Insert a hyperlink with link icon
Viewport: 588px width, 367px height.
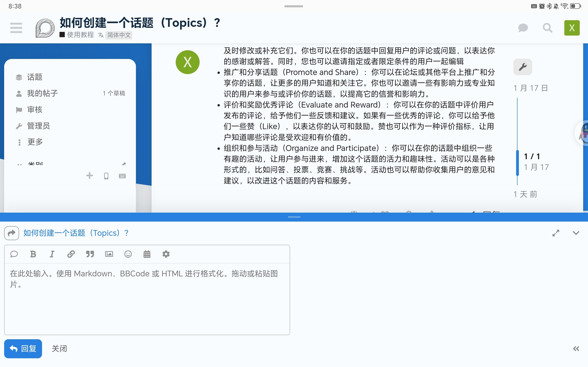(x=71, y=254)
